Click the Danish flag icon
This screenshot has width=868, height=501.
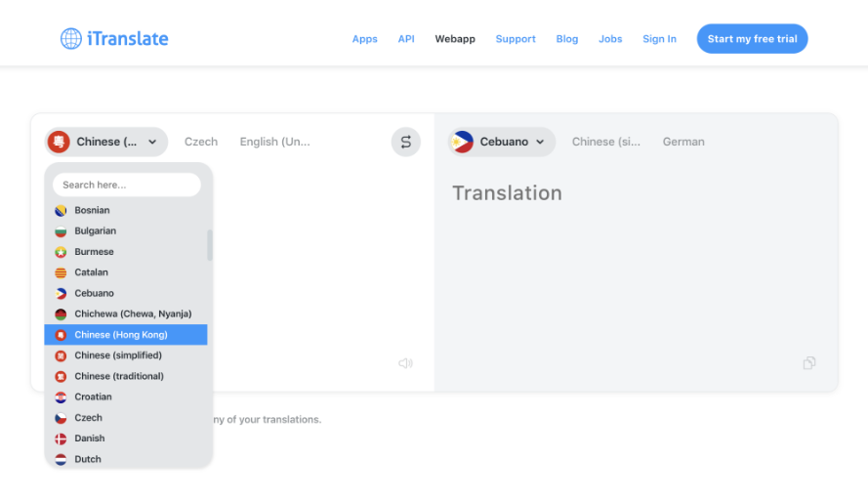point(61,439)
